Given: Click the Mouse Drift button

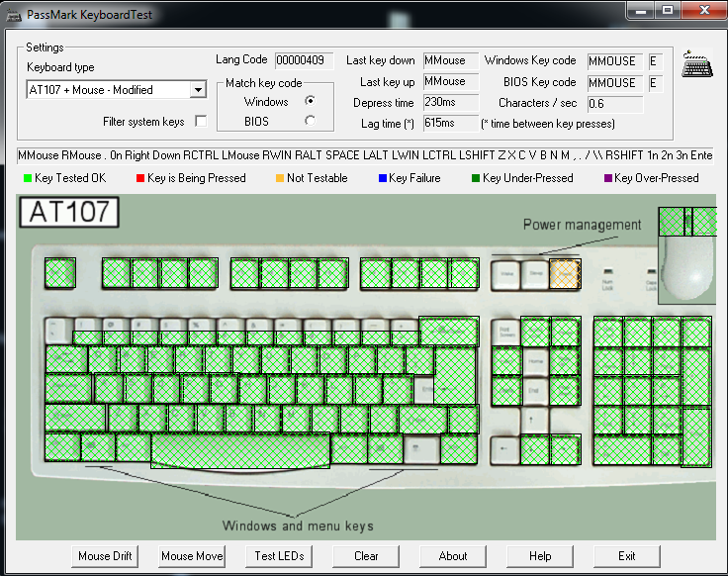Looking at the screenshot, I should point(105,556).
